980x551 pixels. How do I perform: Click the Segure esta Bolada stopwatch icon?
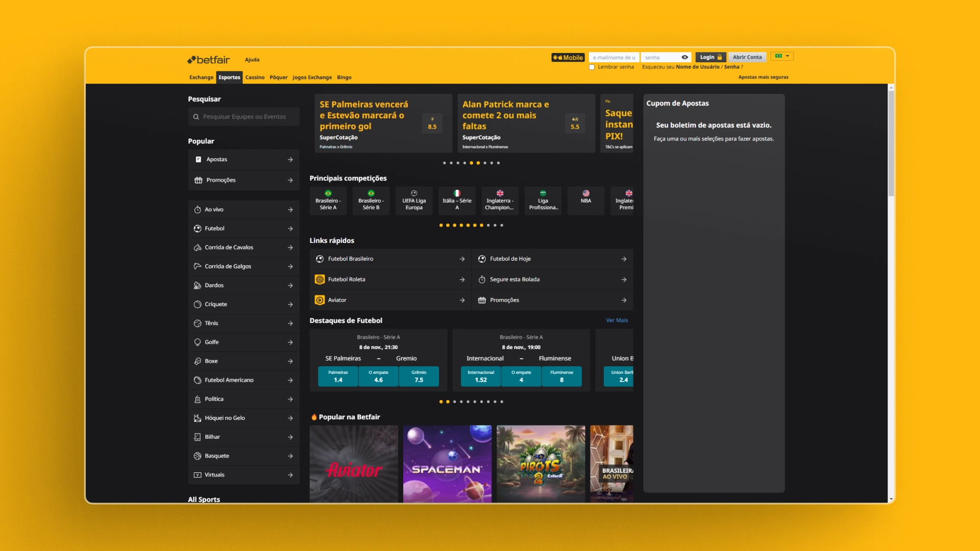[x=482, y=280]
